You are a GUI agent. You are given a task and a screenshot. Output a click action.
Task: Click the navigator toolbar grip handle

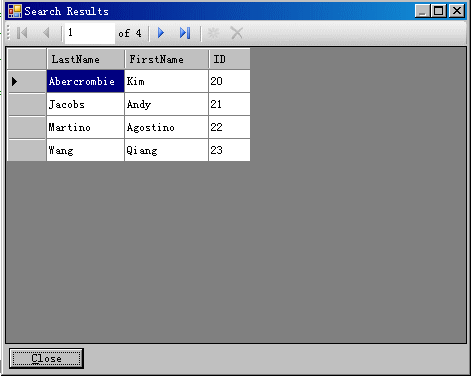click(x=9, y=33)
